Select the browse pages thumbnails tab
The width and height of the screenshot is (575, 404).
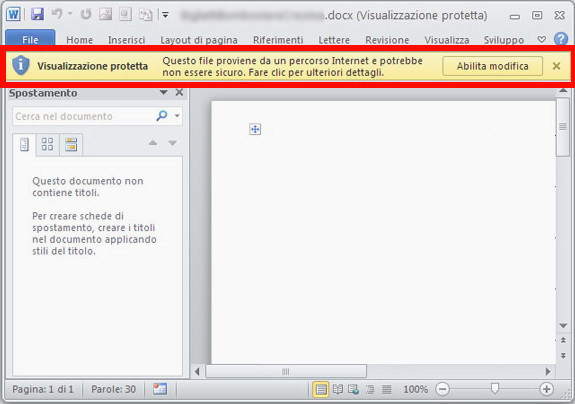coord(47,144)
